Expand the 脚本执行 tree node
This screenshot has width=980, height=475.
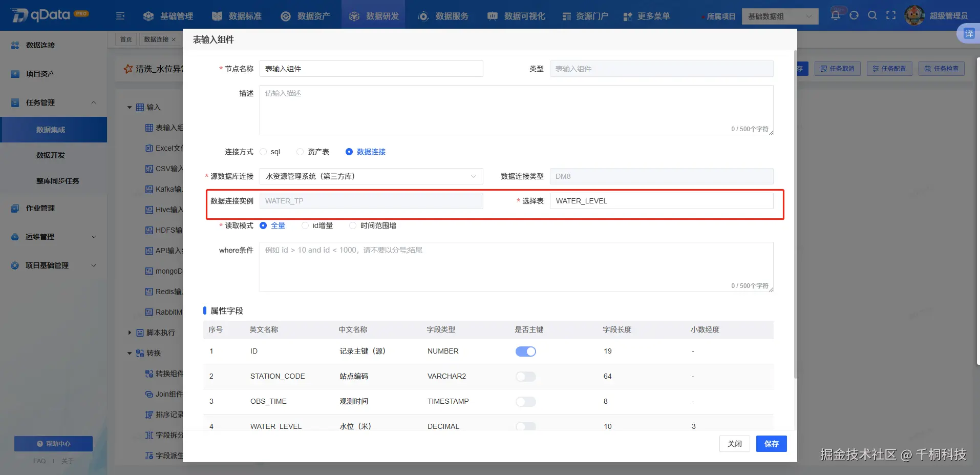click(x=130, y=333)
